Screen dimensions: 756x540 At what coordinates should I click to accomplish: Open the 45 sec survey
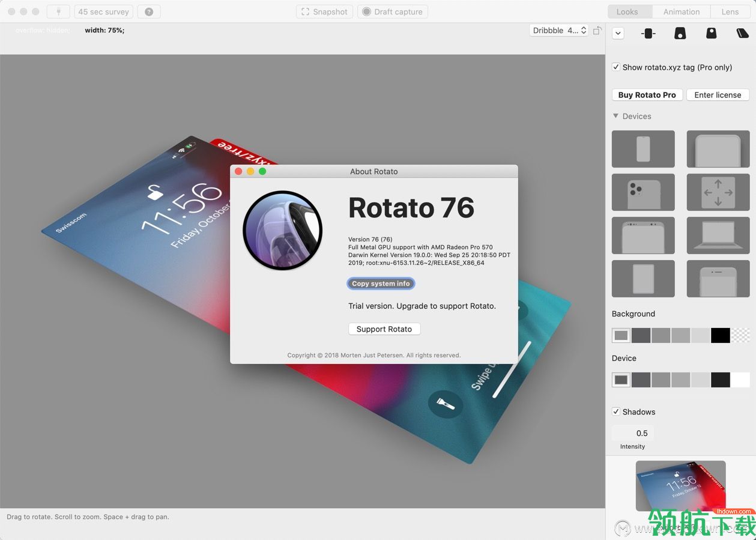[x=103, y=11]
